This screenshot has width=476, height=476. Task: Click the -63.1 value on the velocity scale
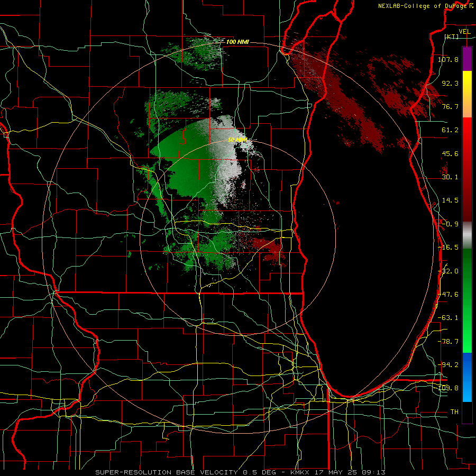click(x=448, y=318)
